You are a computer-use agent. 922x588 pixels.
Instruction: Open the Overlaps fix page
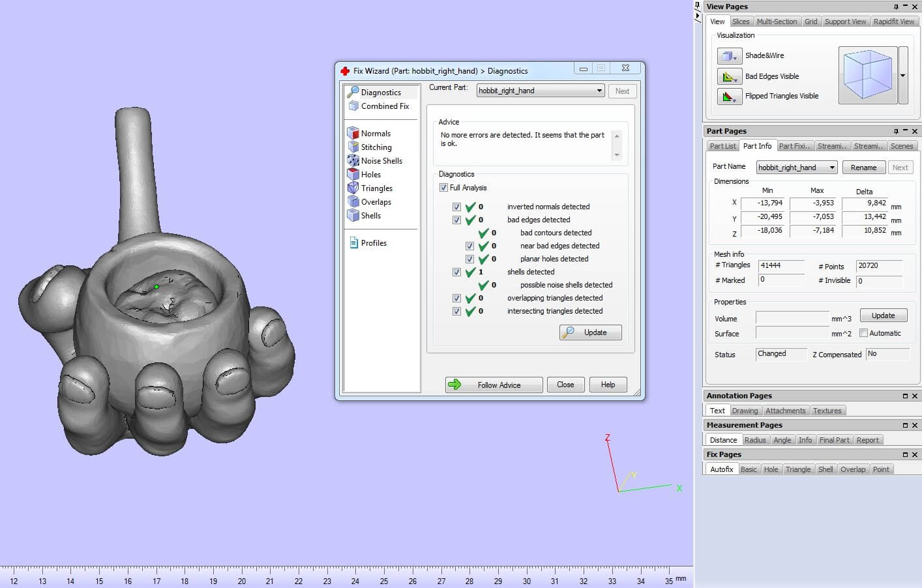[x=376, y=202]
